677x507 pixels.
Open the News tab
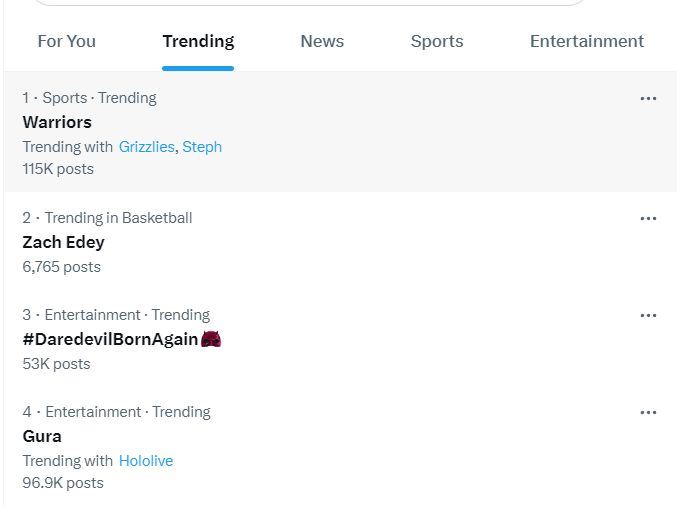tap(322, 41)
